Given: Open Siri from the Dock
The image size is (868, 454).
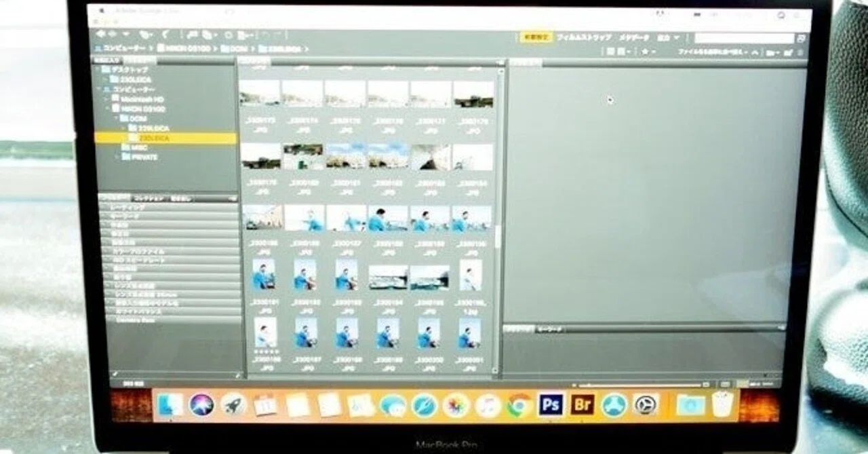Looking at the screenshot, I should click(x=201, y=405).
